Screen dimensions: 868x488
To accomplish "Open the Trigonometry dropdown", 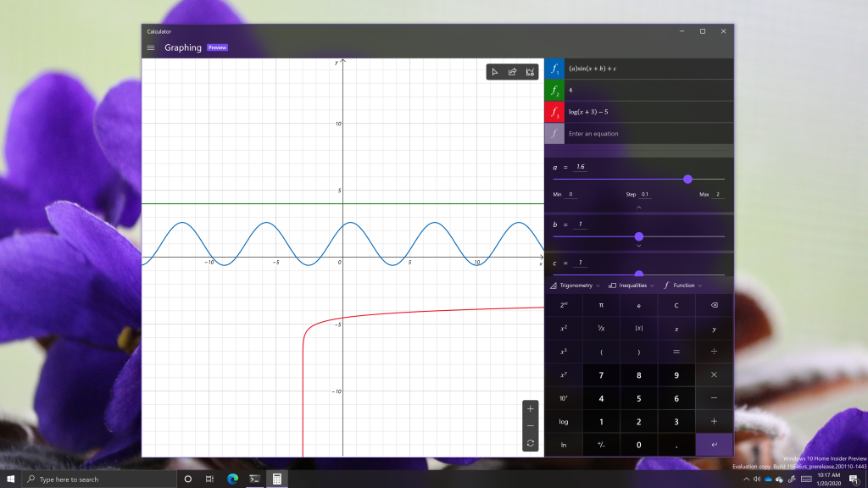I will pyautogui.click(x=576, y=286).
